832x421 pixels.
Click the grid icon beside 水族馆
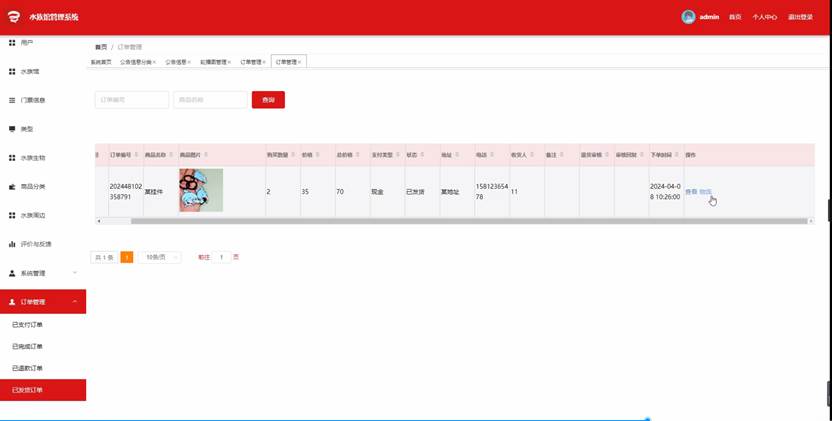tap(12, 71)
